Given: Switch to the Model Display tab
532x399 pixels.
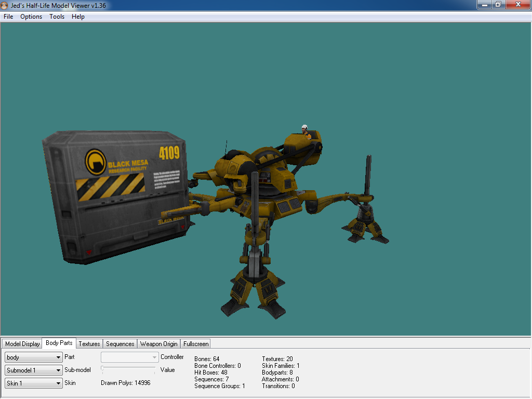Looking at the screenshot, I should click(x=22, y=344).
